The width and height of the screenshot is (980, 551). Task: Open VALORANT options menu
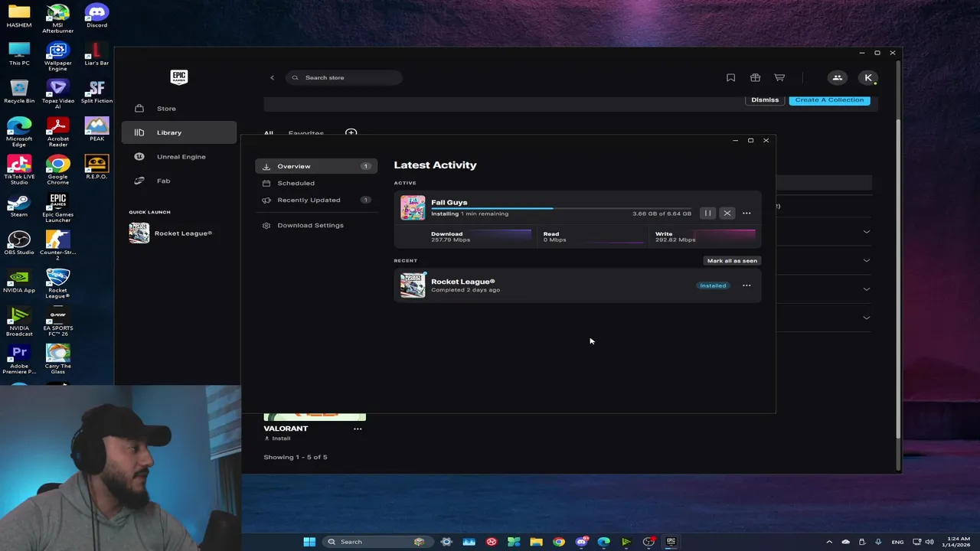(358, 429)
